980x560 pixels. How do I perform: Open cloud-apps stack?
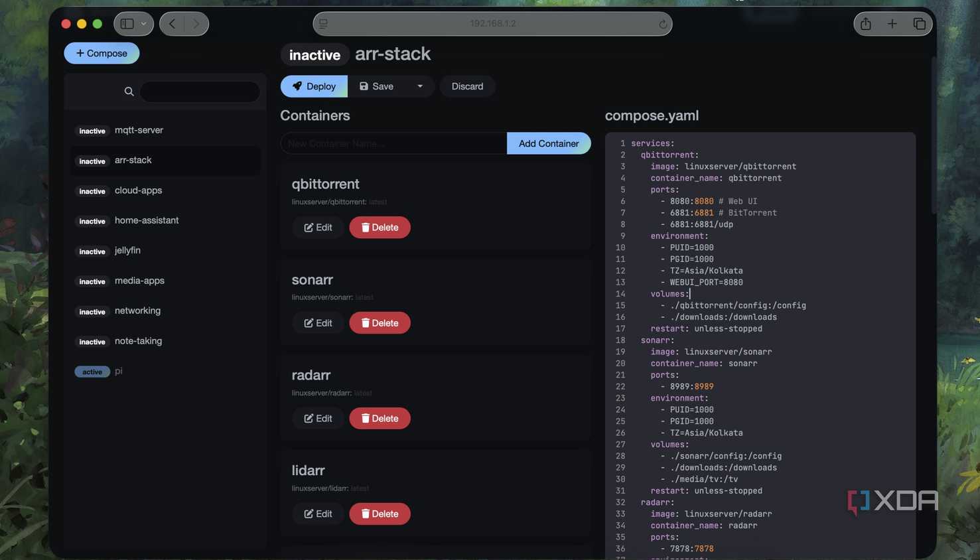click(165, 190)
